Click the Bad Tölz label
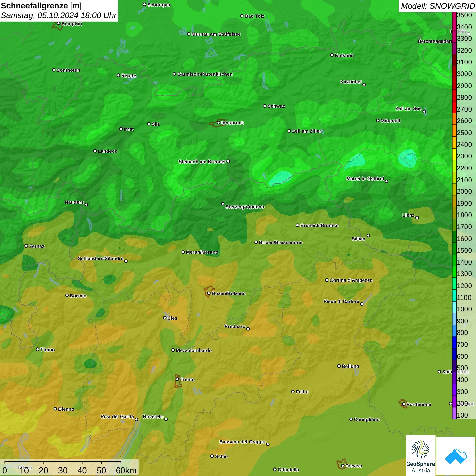The image size is (476, 476). 254,16
